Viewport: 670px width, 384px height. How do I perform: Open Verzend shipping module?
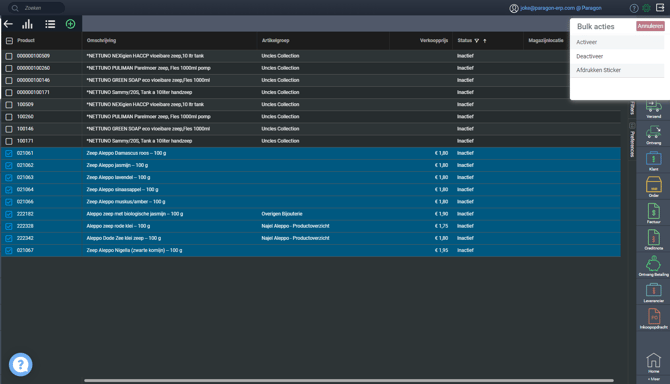click(x=653, y=109)
